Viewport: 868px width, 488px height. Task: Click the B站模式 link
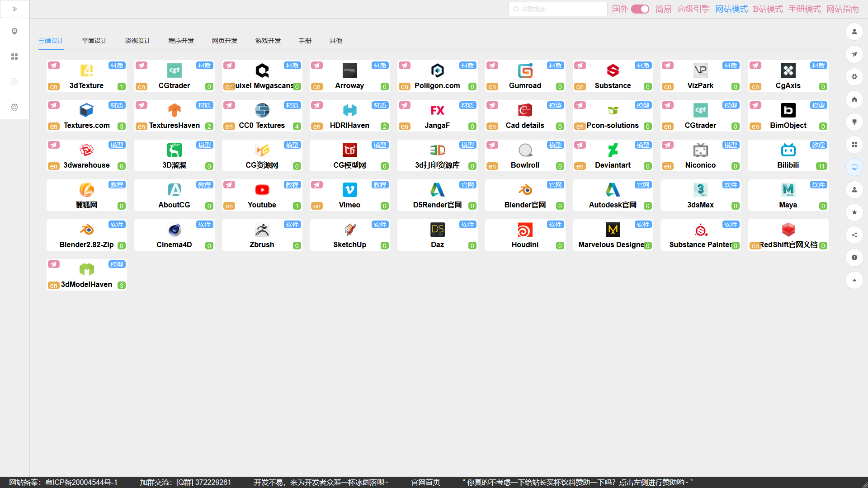tap(768, 9)
